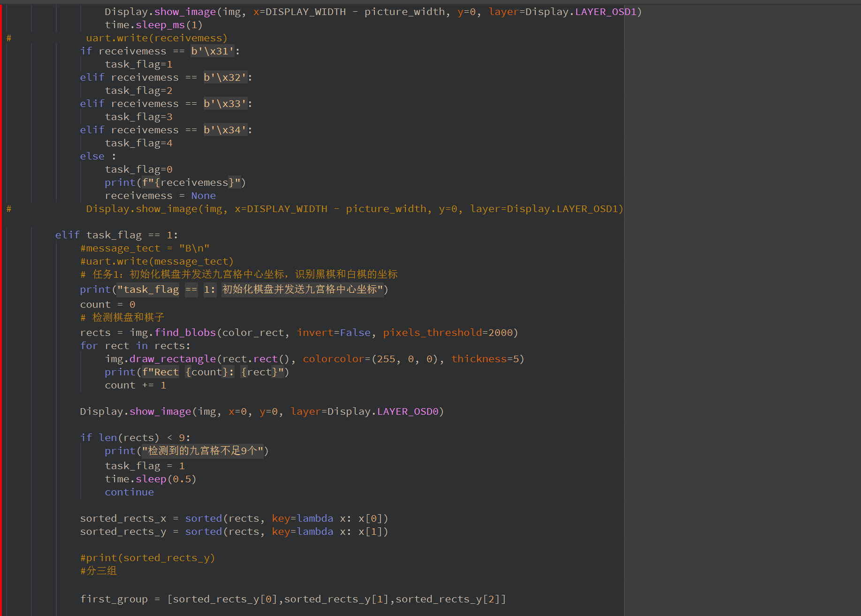Click the time.sleep(0.5) call
Screen dimensions: 861x616
(x=150, y=479)
